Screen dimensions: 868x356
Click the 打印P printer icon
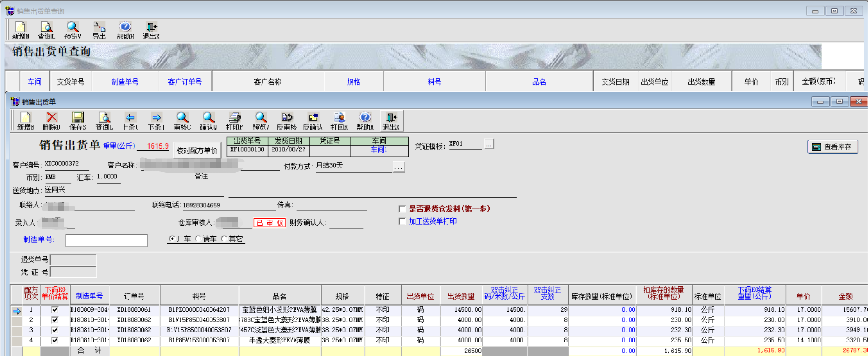(x=234, y=121)
